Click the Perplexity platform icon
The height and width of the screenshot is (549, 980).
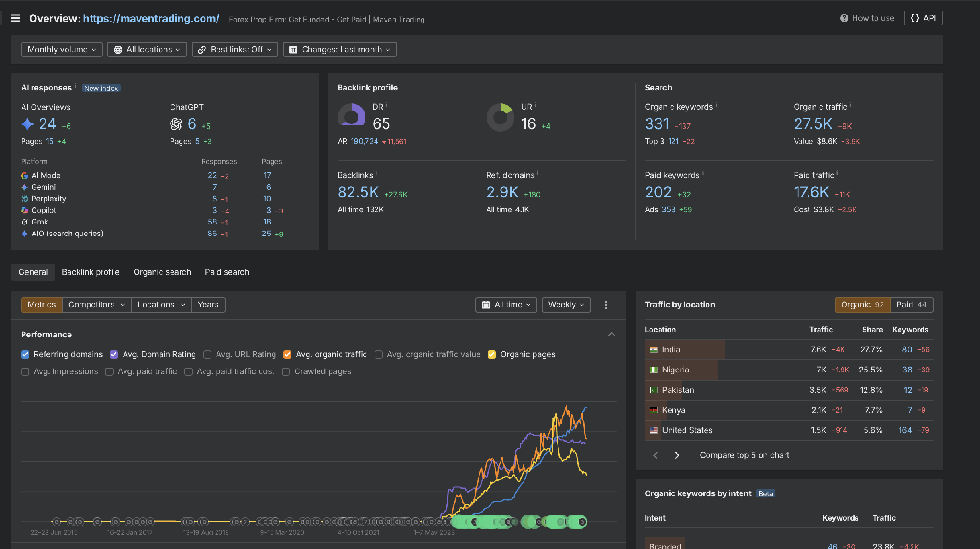coord(24,199)
